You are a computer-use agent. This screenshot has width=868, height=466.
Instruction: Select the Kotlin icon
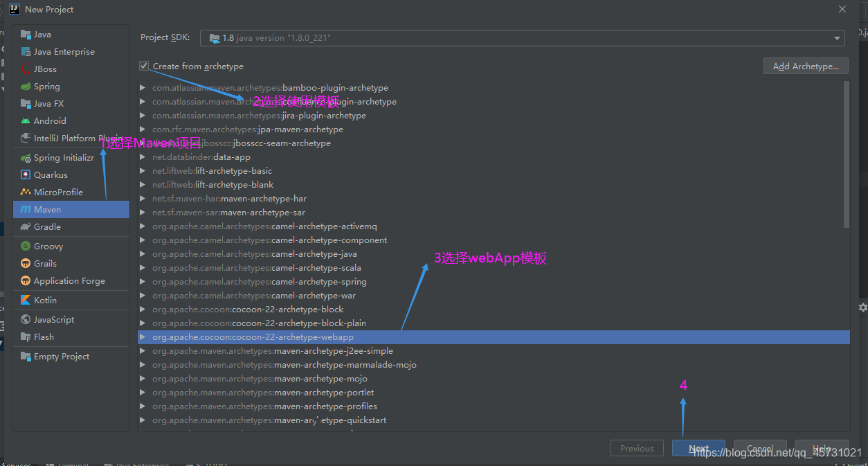(26, 301)
